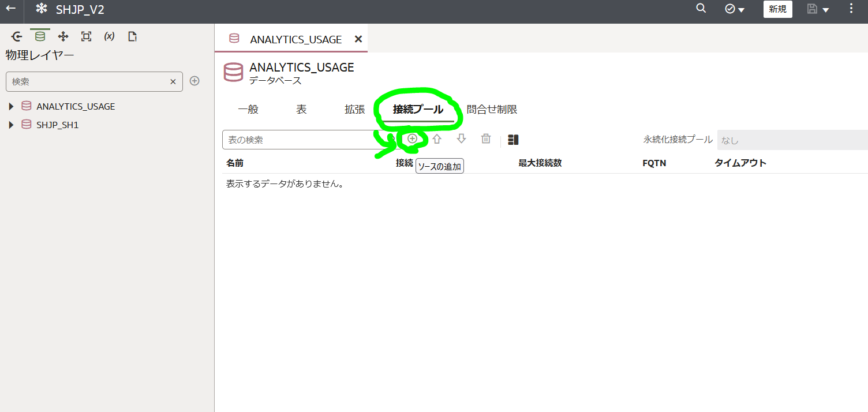Select ANALYTICS_USAGE in the tree
Image resolution: width=868 pixels, height=412 pixels.
pos(76,106)
